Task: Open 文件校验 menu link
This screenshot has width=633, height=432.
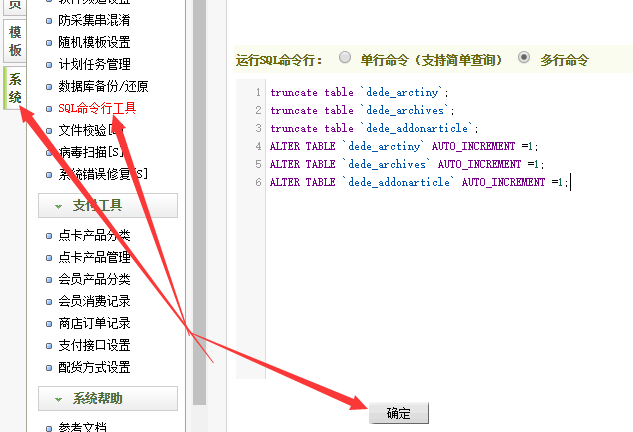Action: pyautogui.click(x=91, y=130)
